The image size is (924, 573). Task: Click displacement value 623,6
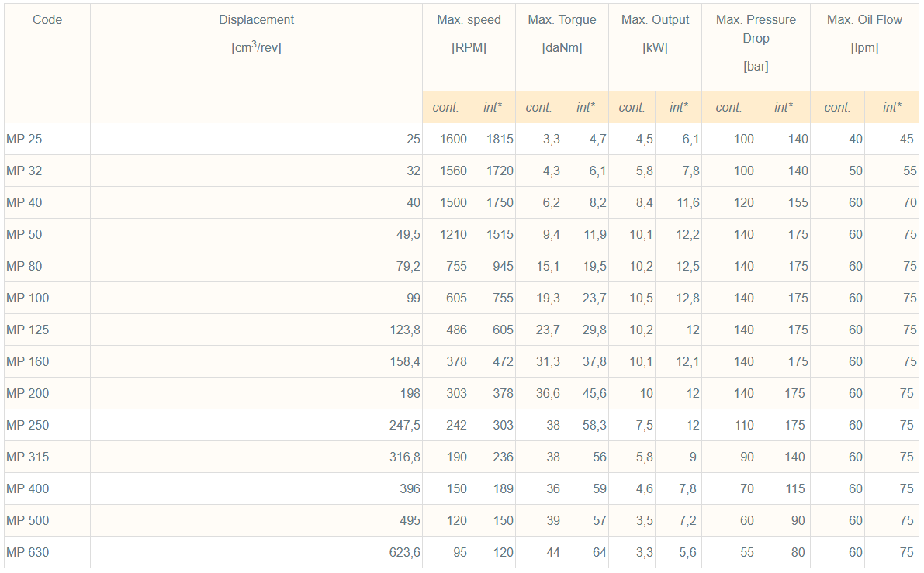click(x=404, y=553)
